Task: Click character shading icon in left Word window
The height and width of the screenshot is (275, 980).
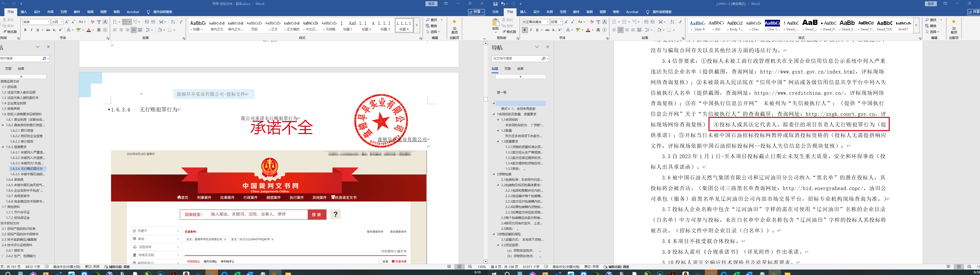Action: tap(99, 30)
